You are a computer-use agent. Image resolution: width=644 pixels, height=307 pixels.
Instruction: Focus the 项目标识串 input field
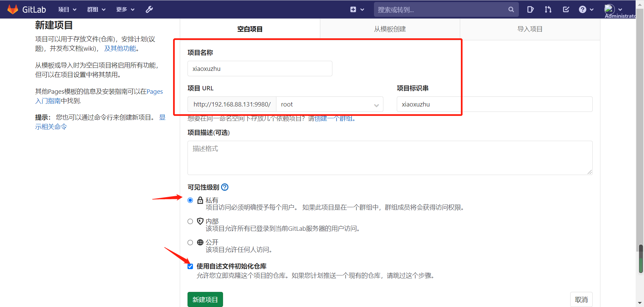pos(494,104)
